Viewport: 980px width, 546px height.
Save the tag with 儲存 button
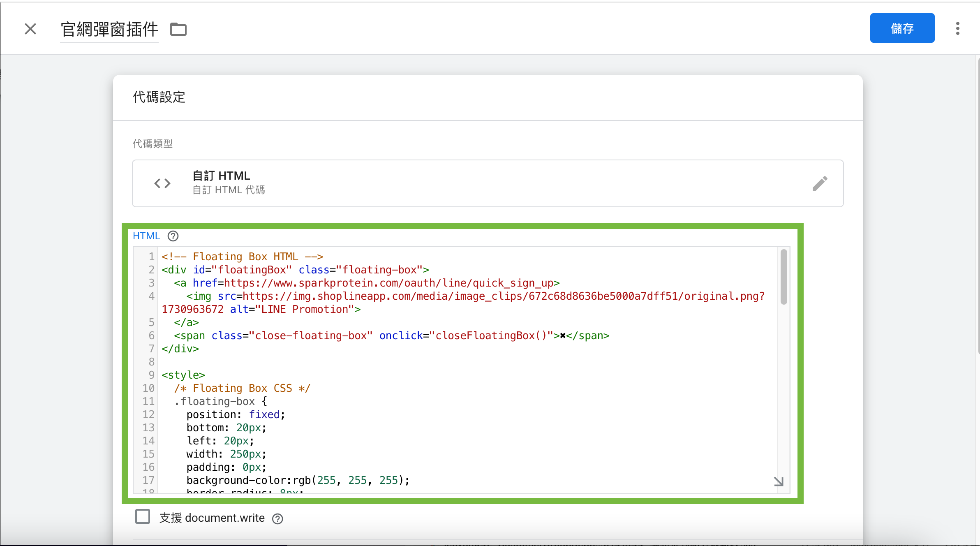902,28
